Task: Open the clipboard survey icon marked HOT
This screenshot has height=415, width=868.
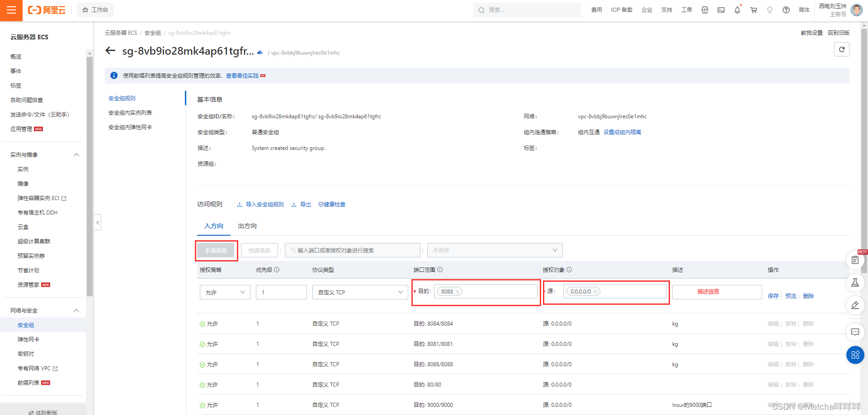Action: click(x=855, y=260)
